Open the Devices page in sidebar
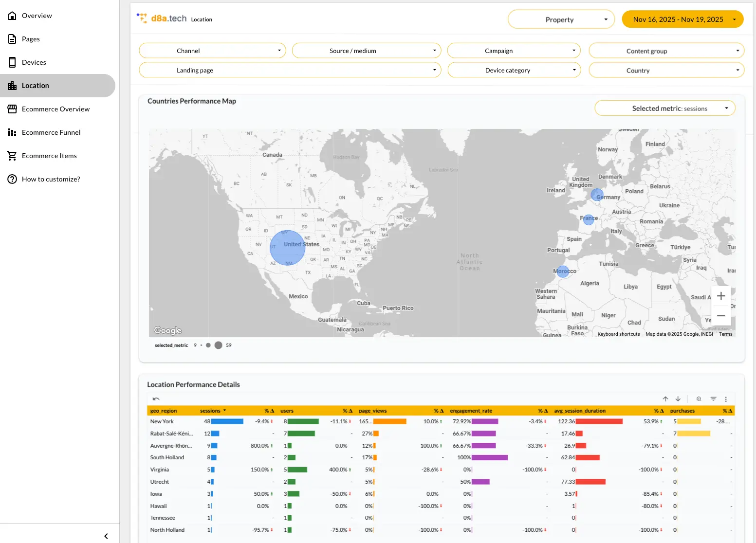Viewport: 756px width, 543px height. point(34,62)
